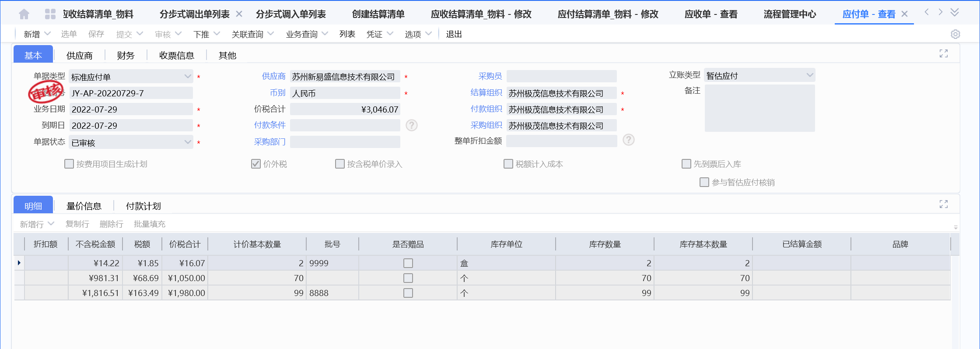Viewport: 980px width, 349px height.
Task: Open the app grid menu icon
Action: pos(50,14)
